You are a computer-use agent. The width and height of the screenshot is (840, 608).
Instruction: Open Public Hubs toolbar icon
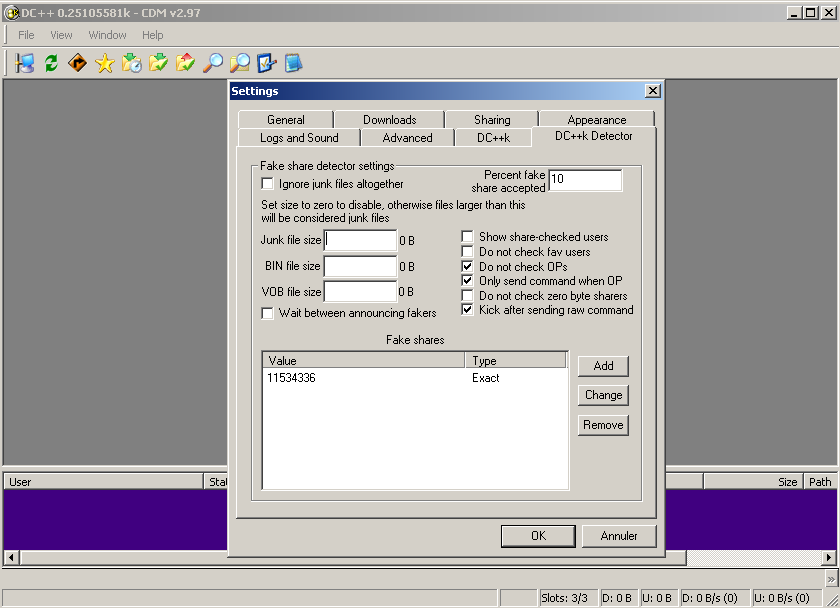24,63
